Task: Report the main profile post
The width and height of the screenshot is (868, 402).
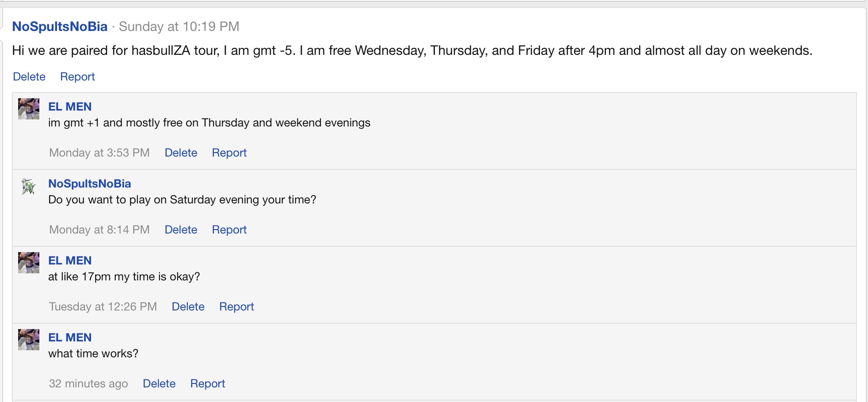Action: [77, 77]
